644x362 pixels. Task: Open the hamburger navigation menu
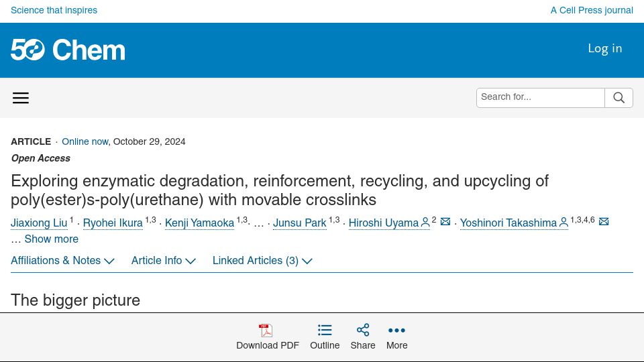[21, 98]
